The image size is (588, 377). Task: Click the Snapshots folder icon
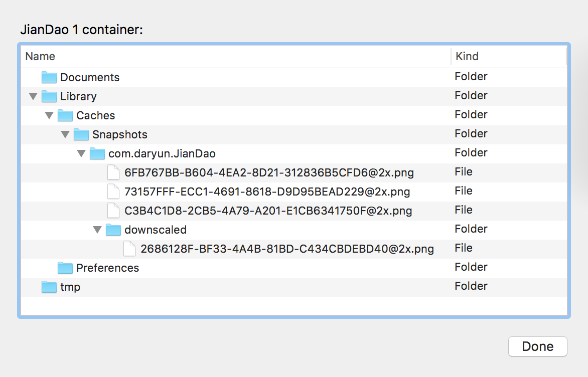pos(81,134)
